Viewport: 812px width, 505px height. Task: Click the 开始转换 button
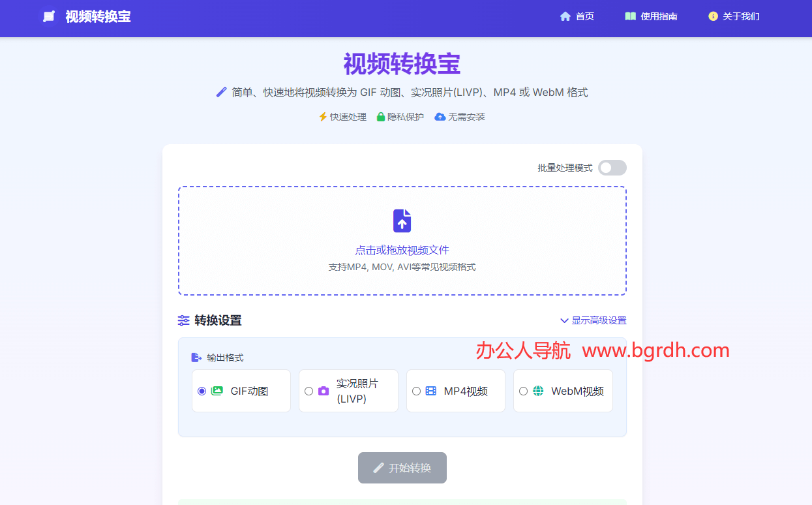point(402,468)
